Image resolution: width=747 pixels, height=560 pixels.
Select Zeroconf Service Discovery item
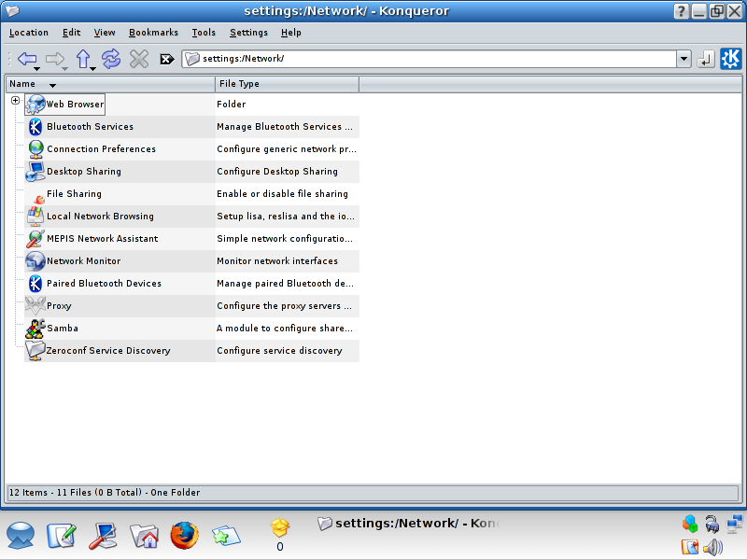click(x=108, y=351)
